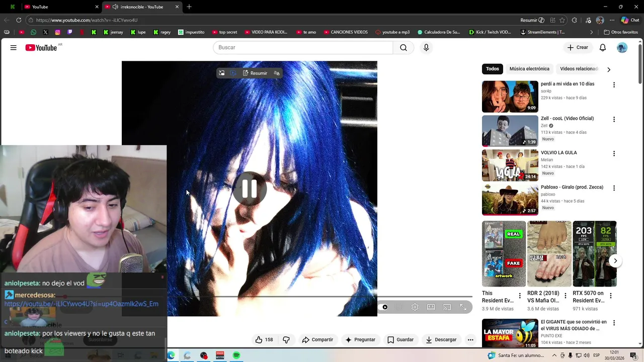Switch to the first YouTube browser tab
The height and width of the screenshot is (362, 644).
(60, 7)
